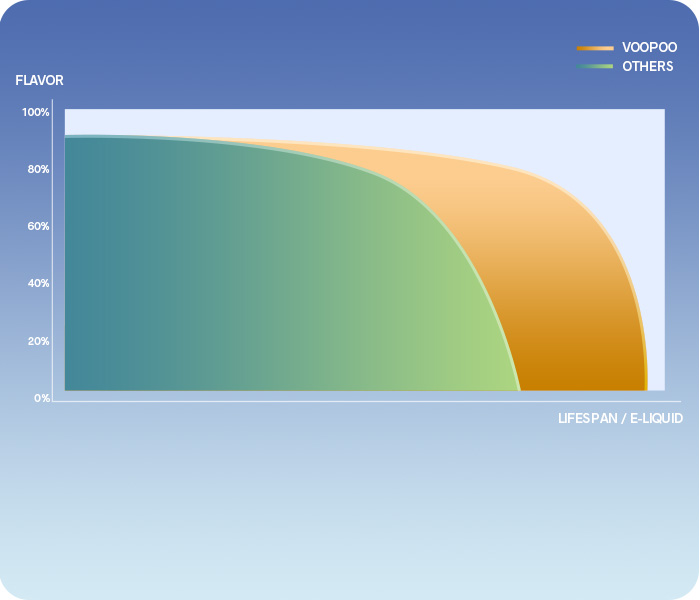This screenshot has width=700, height=600.
Task: Click the VOOPOO legend label
Action: [x=649, y=47]
